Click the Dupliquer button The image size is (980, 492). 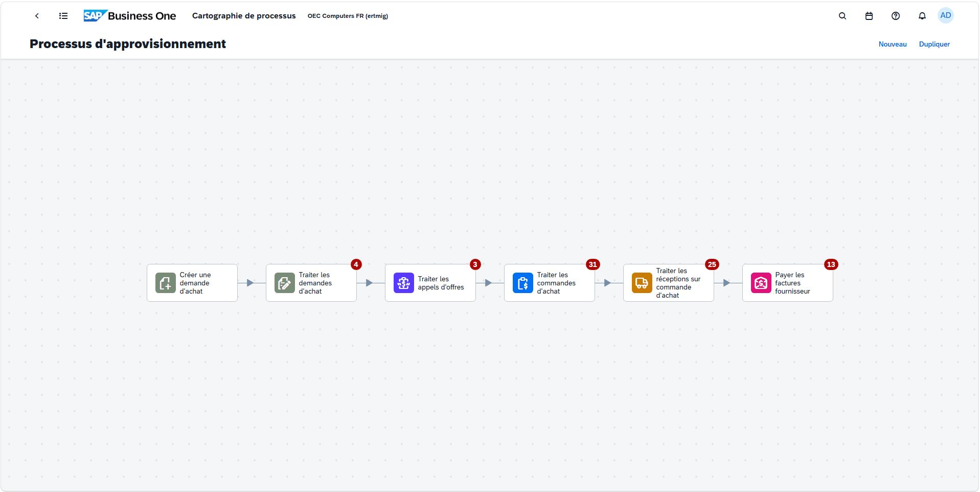(935, 44)
